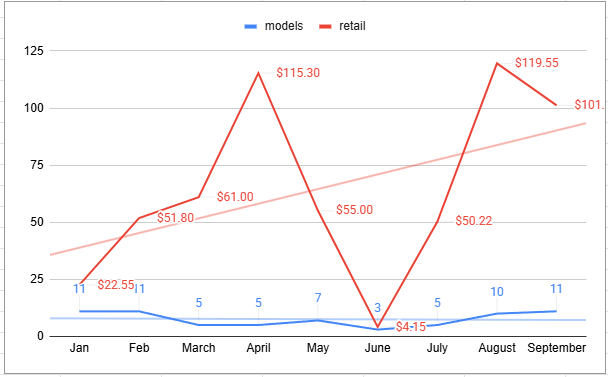Click the $55.00 data label
The width and height of the screenshot is (608, 377).
click(354, 210)
